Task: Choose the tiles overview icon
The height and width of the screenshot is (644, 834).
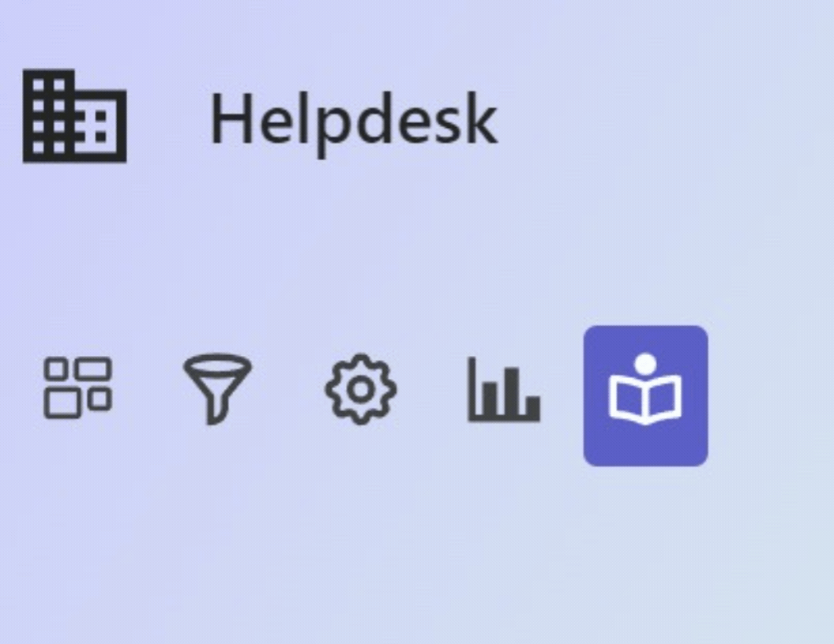Action: pyautogui.click(x=77, y=388)
